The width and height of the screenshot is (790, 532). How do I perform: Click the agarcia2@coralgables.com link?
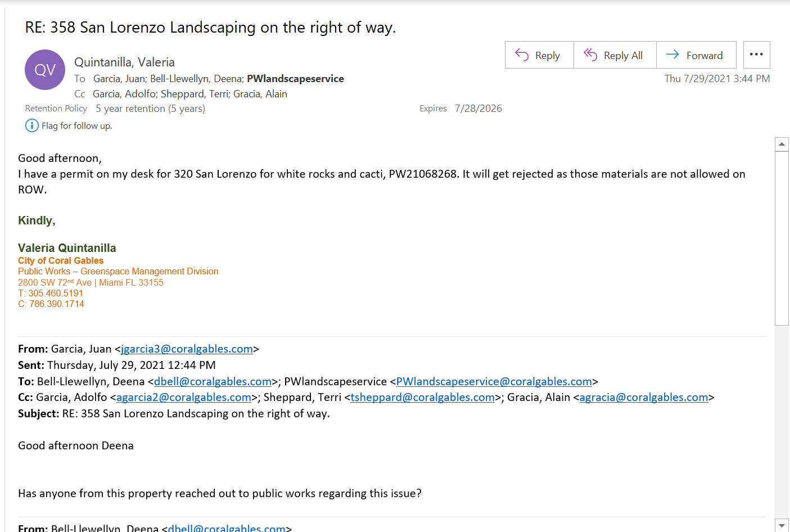(183, 397)
